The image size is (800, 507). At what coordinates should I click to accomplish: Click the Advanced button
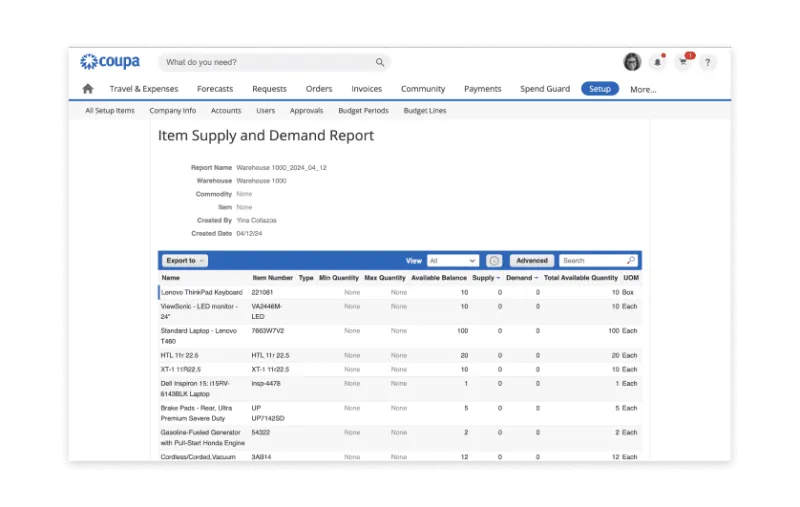point(532,261)
